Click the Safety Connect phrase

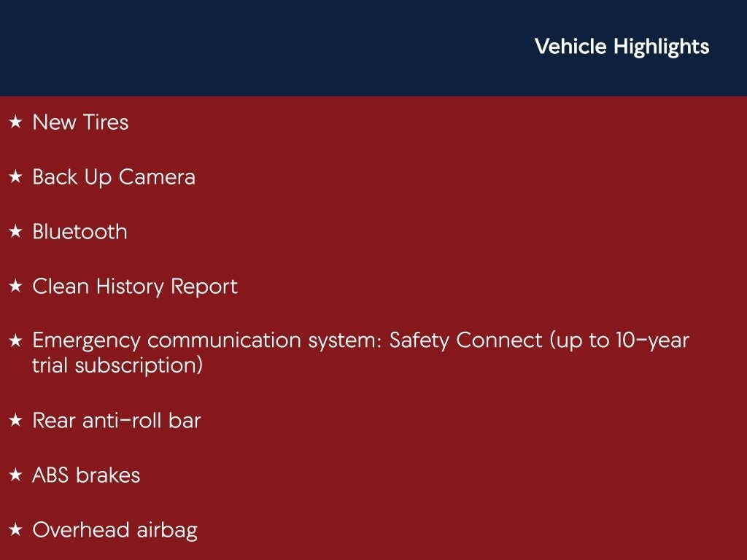(x=465, y=341)
